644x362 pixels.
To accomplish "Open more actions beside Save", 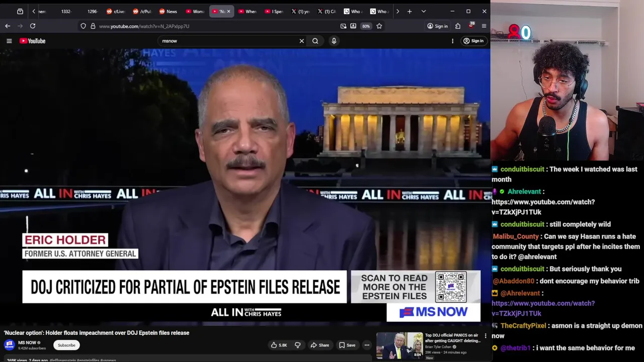I will click(367, 345).
